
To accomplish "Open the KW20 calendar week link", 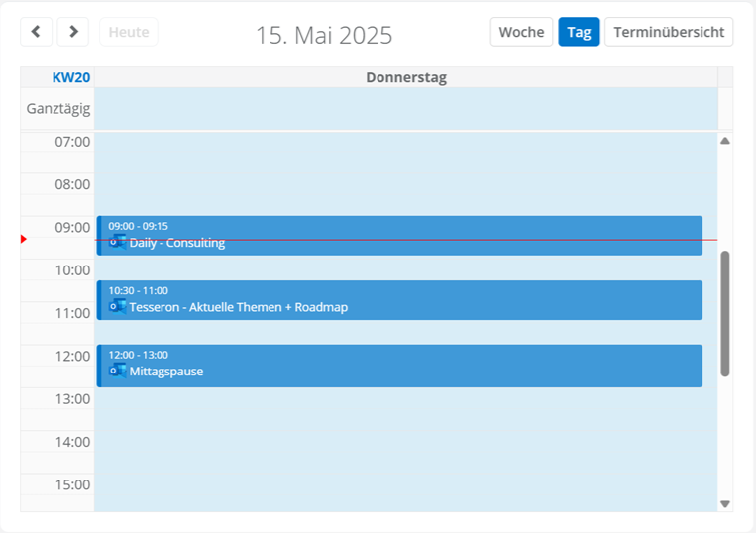I will [x=71, y=77].
